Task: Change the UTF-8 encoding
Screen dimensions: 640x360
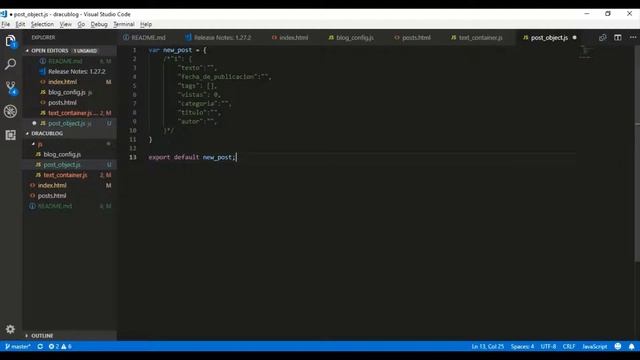Action: (548, 347)
